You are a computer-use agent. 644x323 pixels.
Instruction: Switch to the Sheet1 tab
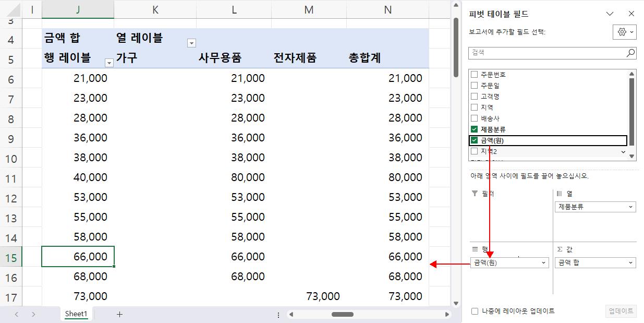[x=76, y=315]
